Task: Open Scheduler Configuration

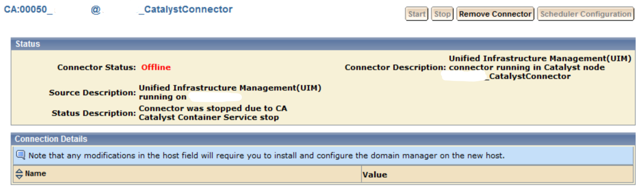Action: click(586, 14)
